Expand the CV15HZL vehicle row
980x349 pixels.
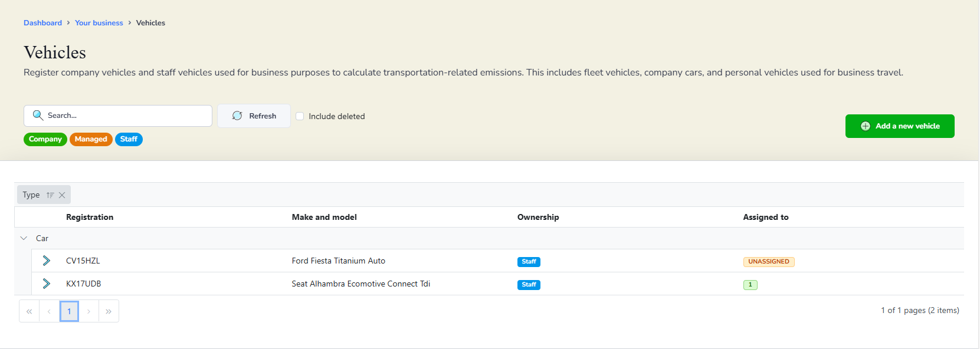coord(47,261)
